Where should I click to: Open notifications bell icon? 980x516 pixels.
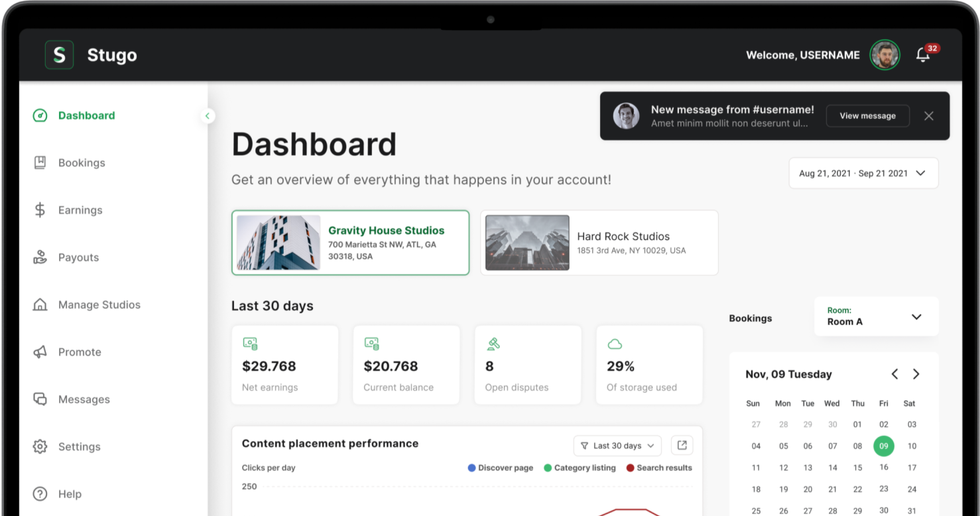tap(922, 55)
